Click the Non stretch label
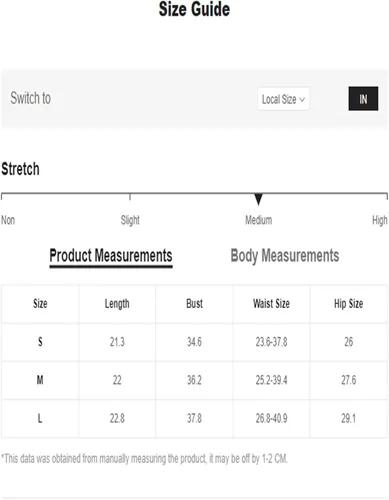 click(x=8, y=220)
